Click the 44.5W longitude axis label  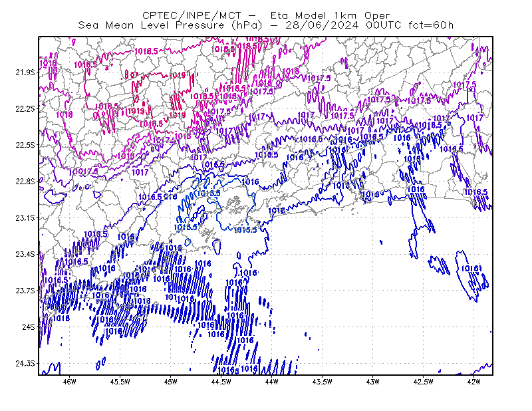(x=221, y=382)
